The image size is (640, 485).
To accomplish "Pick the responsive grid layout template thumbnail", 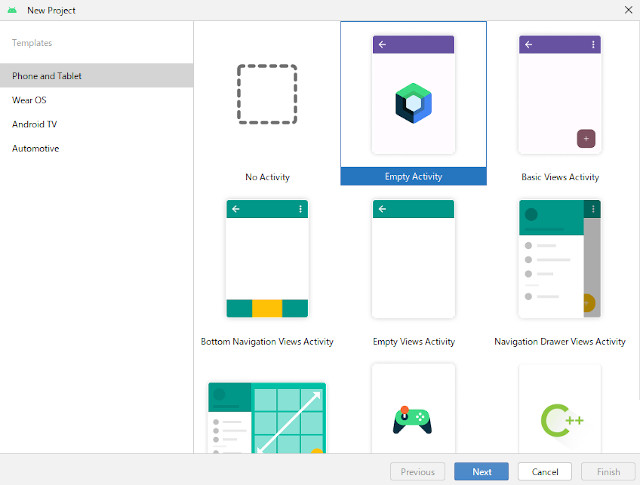I will tap(267, 418).
